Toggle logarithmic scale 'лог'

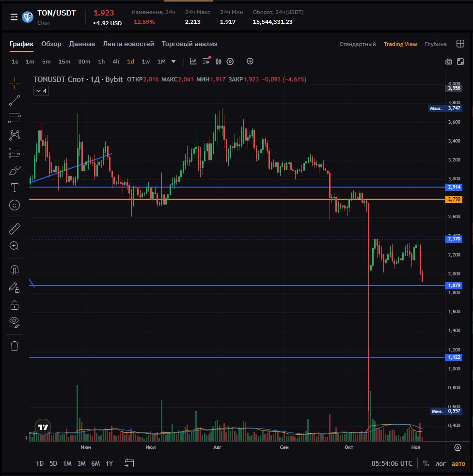click(440, 463)
